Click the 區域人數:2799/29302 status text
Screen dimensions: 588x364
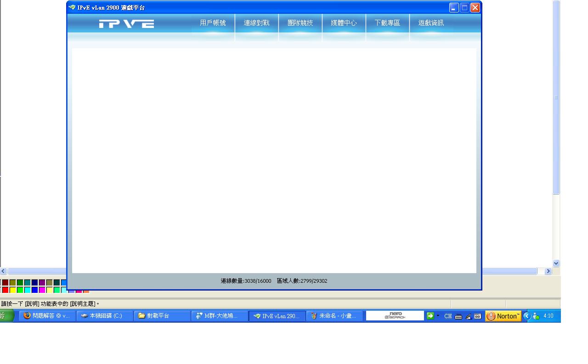pos(302,281)
